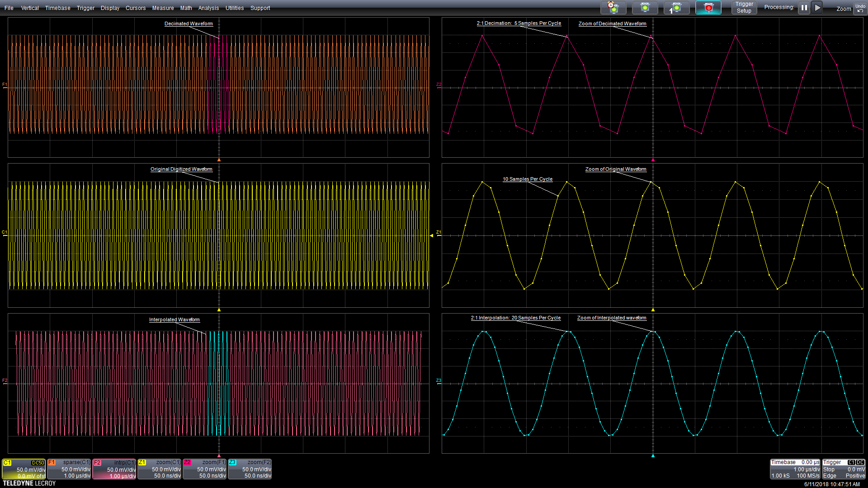Click the Z3 trace indicator on grid edge
Screen dimensions: 868x488
tap(439, 381)
